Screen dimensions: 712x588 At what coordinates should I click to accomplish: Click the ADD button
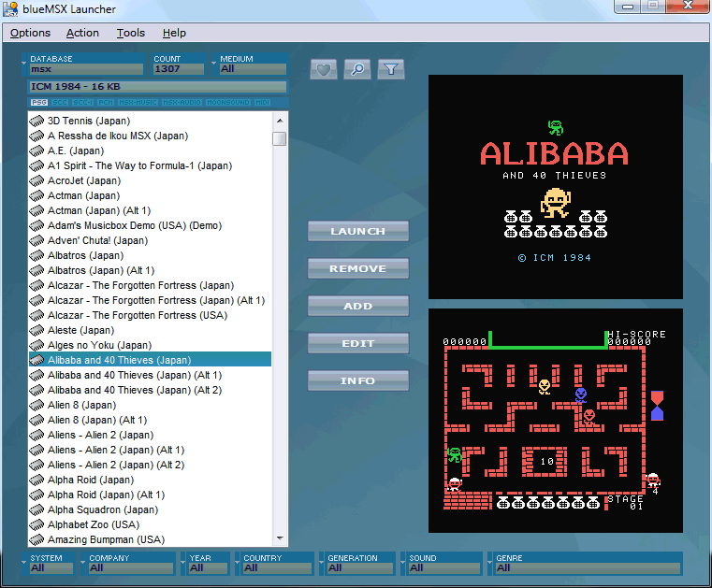pos(357,307)
